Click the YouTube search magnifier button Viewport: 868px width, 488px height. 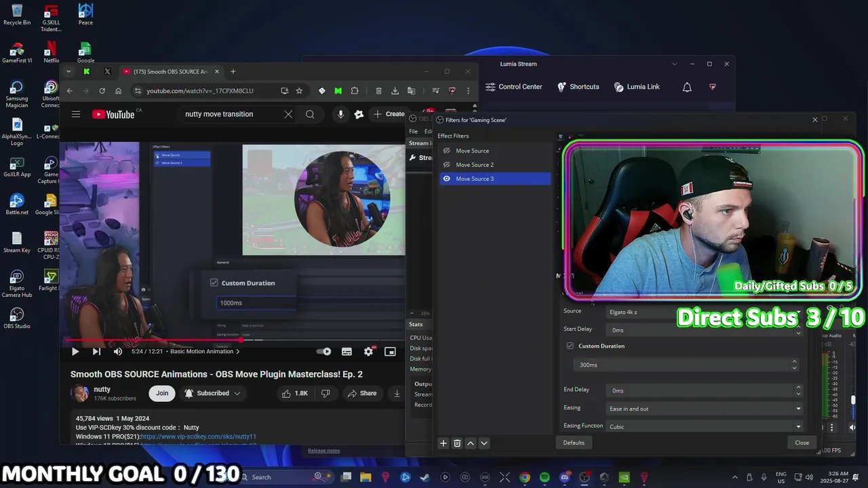click(310, 114)
